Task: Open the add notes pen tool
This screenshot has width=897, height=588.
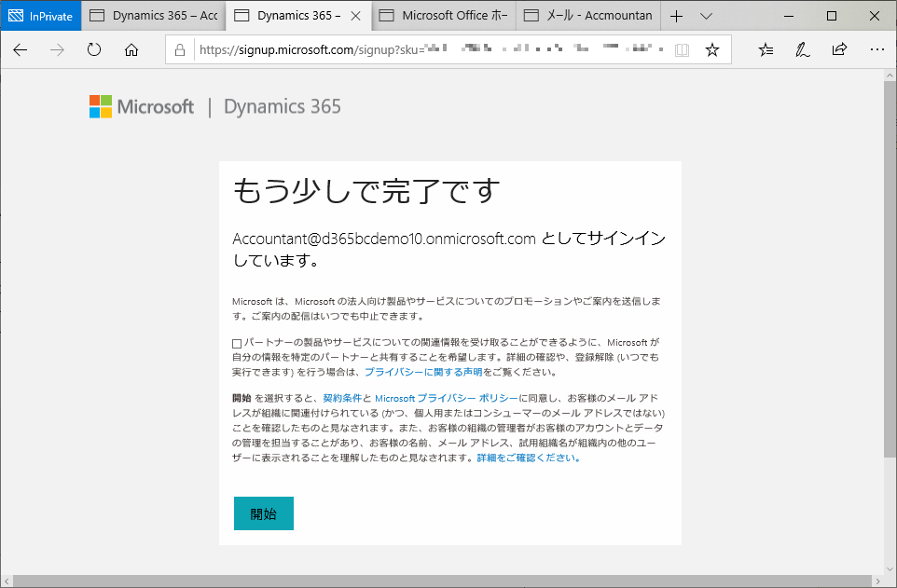Action: 803,50
